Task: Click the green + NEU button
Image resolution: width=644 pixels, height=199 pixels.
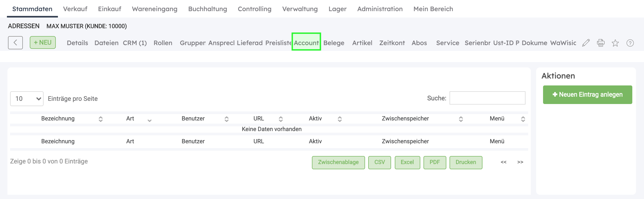Action: click(43, 42)
